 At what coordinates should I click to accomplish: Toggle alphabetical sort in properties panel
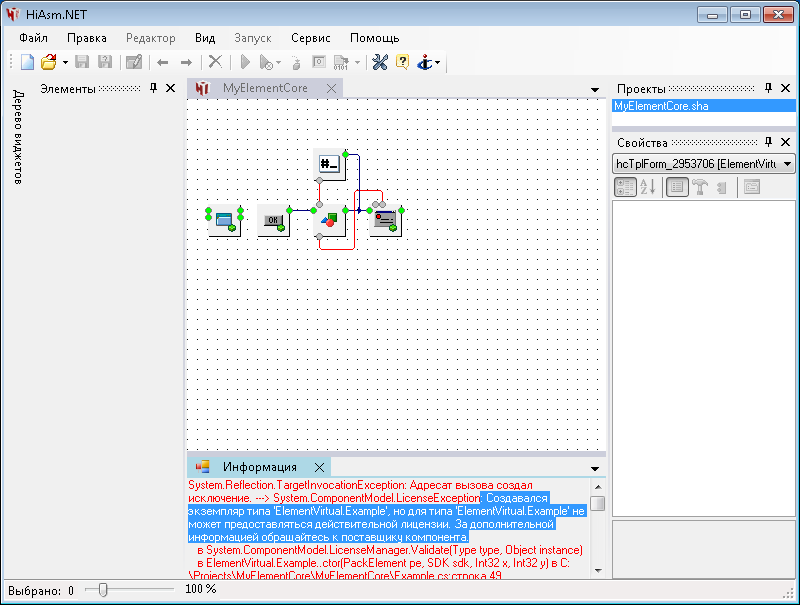point(647,187)
